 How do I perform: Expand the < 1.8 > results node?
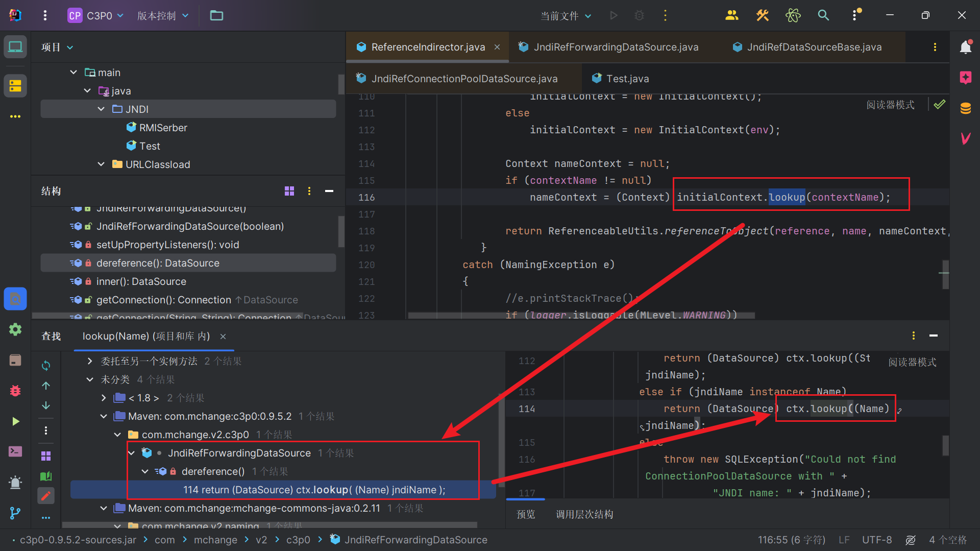(104, 398)
